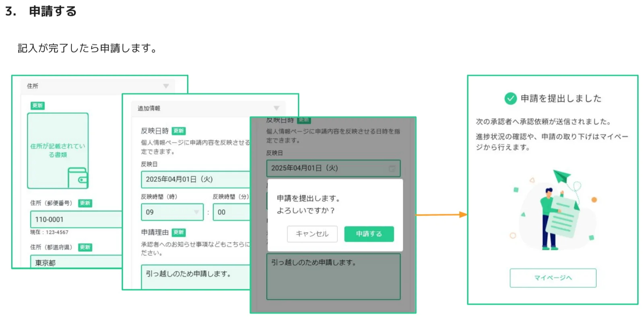Click the heading 申請を提出しました
This screenshot has width=644, height=319.
coord(561,98)
